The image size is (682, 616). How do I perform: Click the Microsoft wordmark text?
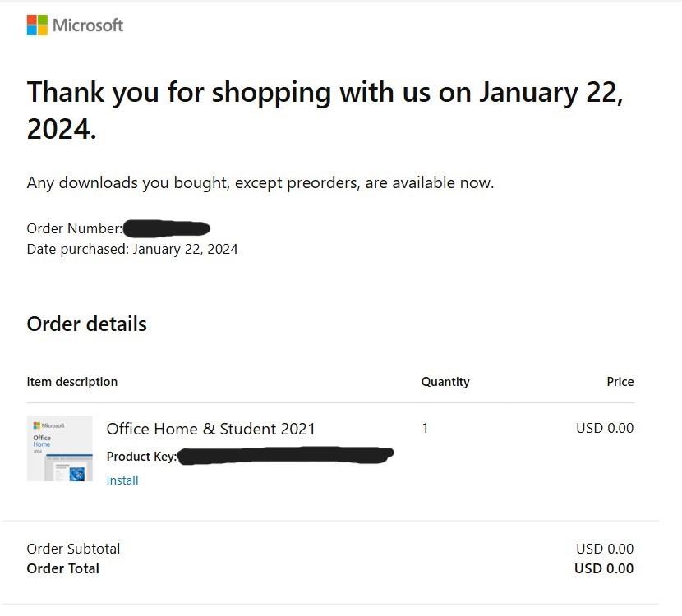click(88, 25)
